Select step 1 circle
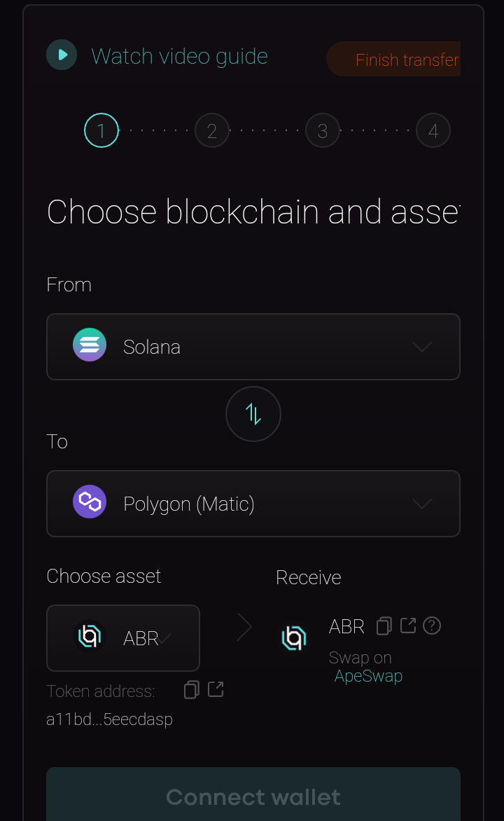The image size is (504, 821). point(101,130)
